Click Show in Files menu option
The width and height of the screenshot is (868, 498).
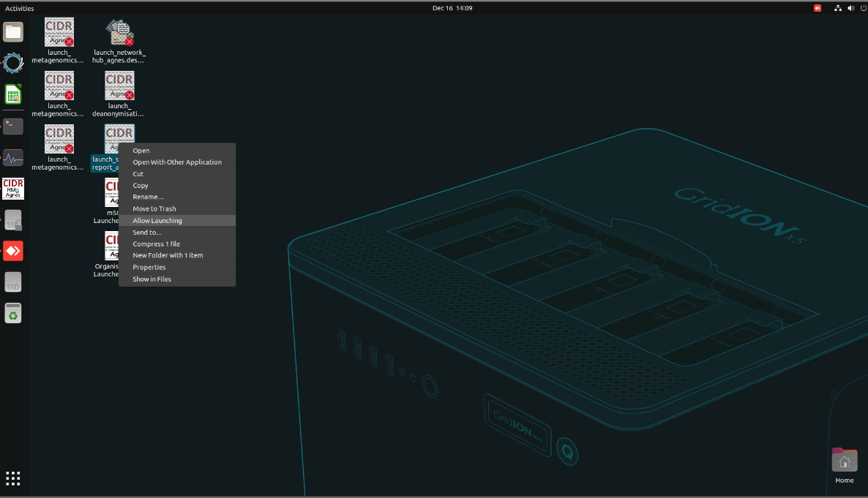coord(151,279)
